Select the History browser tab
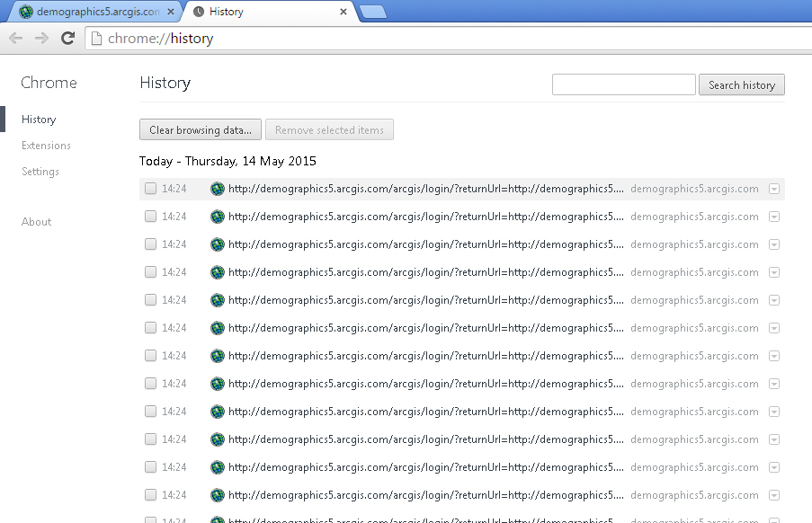The height and width of the screenshot is (523, 812). coord(269,12)
